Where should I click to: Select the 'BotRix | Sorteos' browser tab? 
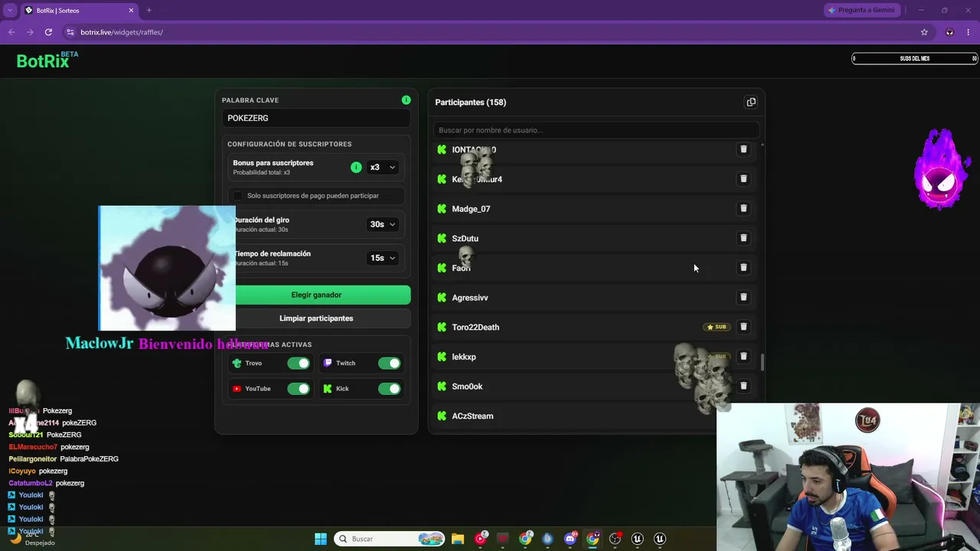[x=79, y=10]
